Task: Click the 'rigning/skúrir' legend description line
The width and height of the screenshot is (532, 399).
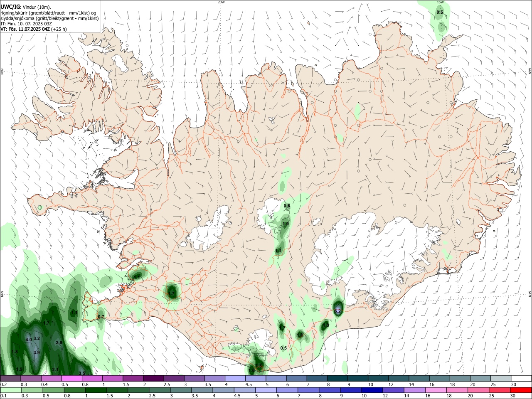Action: coord(48,13)
